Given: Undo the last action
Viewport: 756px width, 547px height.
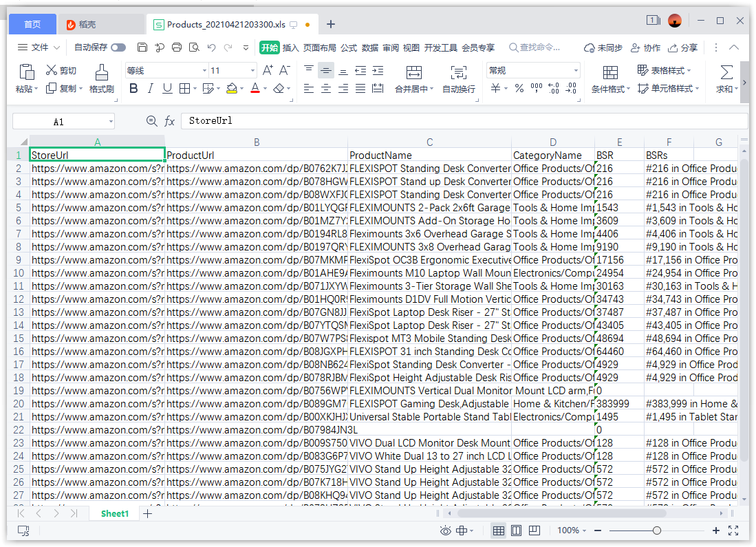Looking at the screenshot, I should pos(211,47).
